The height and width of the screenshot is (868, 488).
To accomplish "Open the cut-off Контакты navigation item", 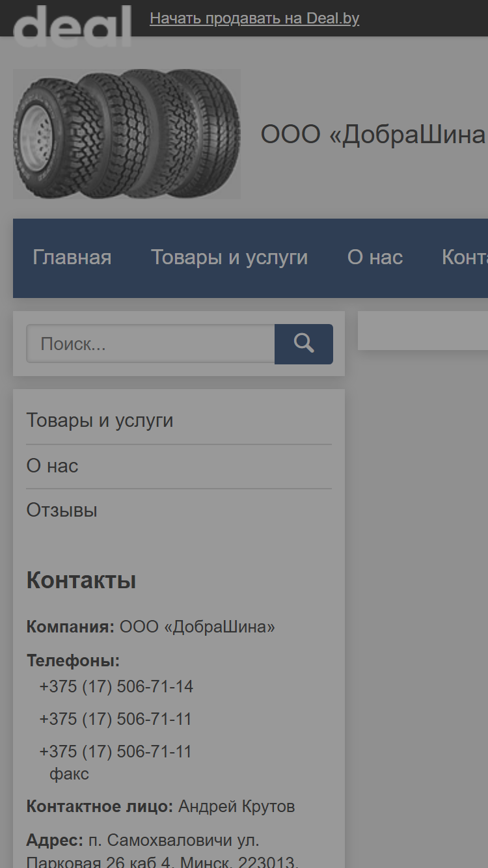I will click(x=465, y=258).
